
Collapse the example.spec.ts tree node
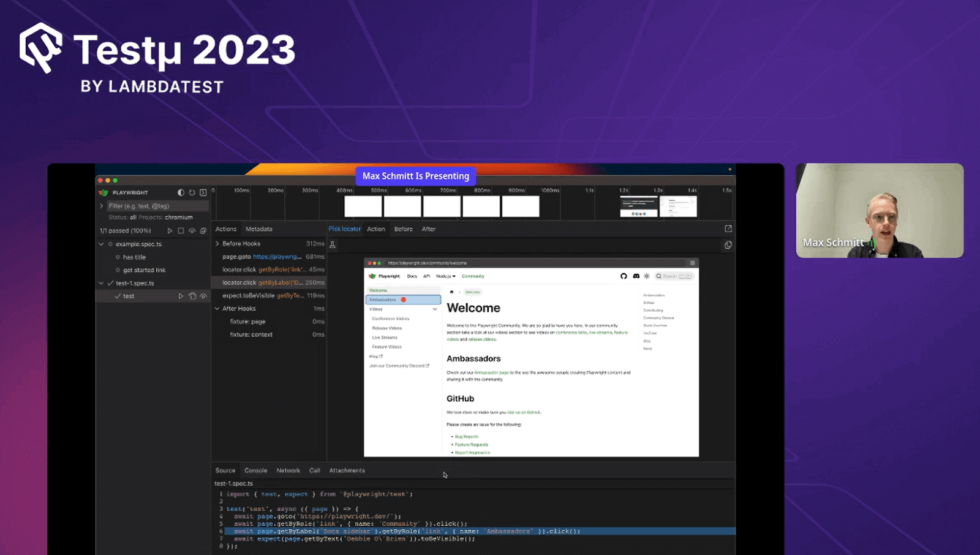point(102,244)
